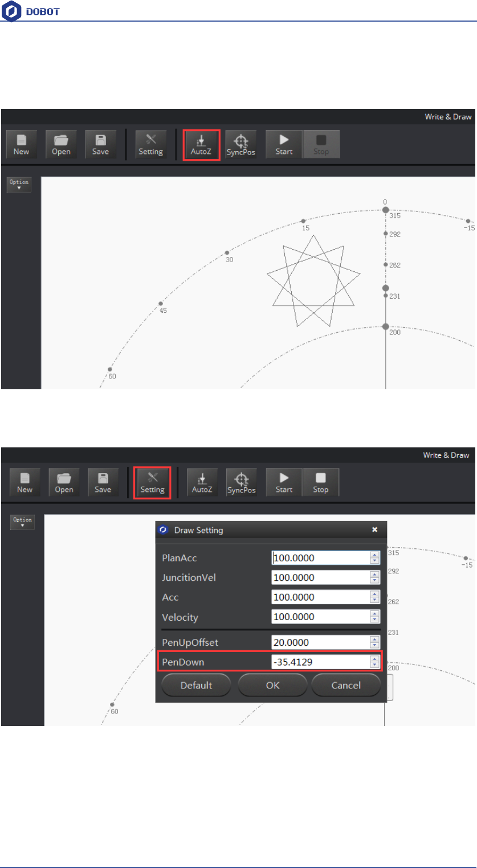The width and height of the screenshot is (477, 868).
Task: Click AutoZ in the lower screenshot toolbar
Action: (x=202, y=482)
